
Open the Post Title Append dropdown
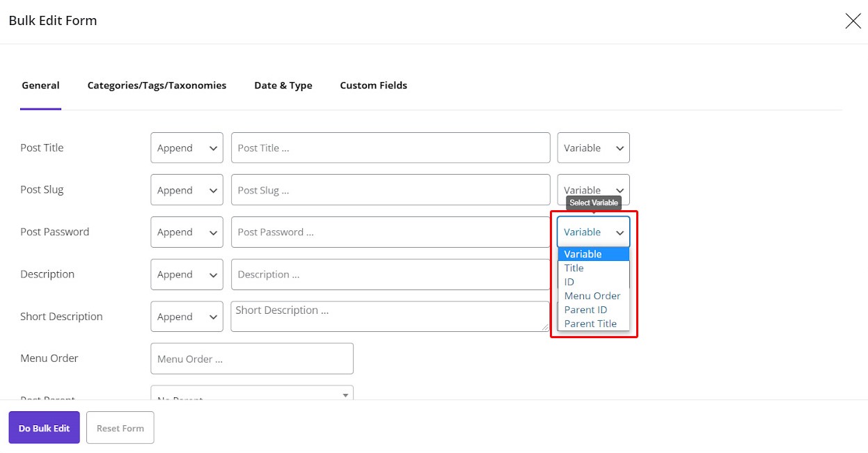187,148
